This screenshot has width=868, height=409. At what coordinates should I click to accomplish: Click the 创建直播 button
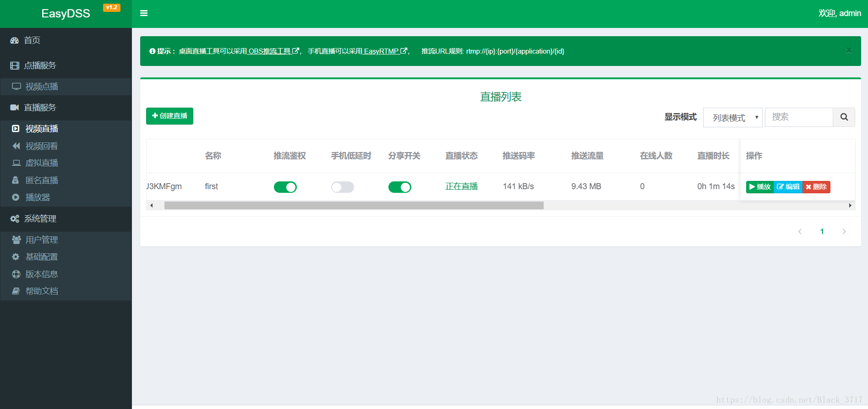click(x=169, y=116)
